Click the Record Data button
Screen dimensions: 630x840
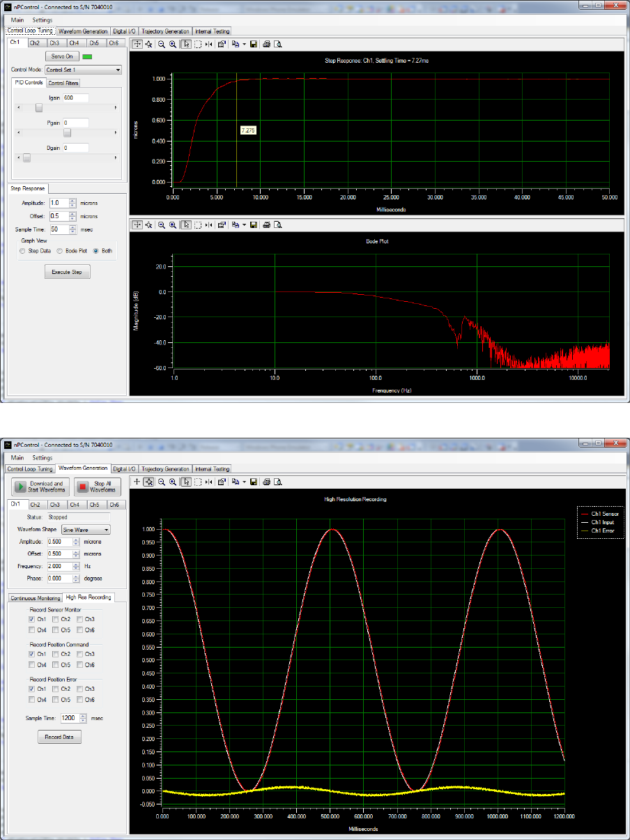(x=59, y=737)
